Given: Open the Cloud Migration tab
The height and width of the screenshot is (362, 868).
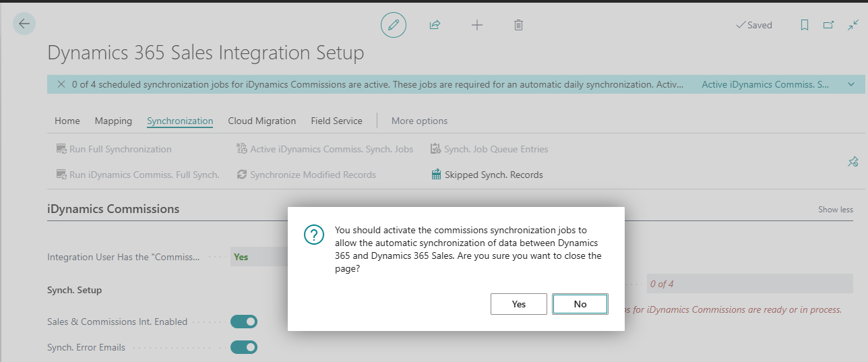Looking at the screenshot, I should 262,121.
